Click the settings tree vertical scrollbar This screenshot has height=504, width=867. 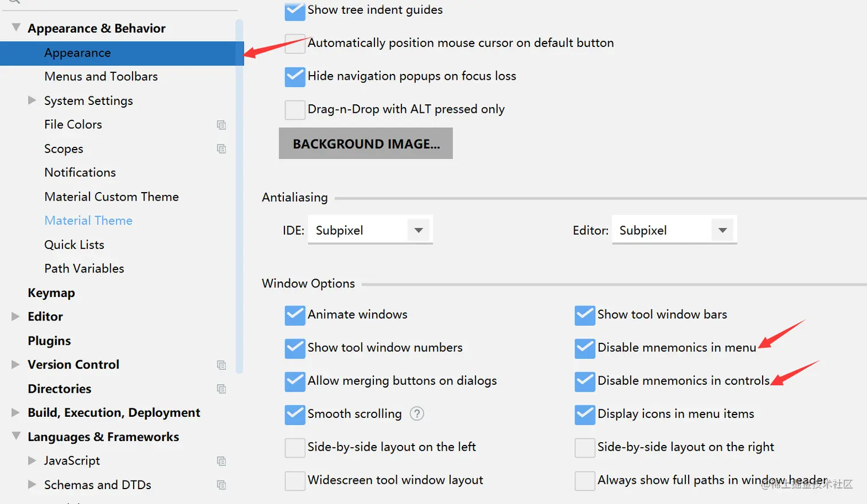[239, 195]
